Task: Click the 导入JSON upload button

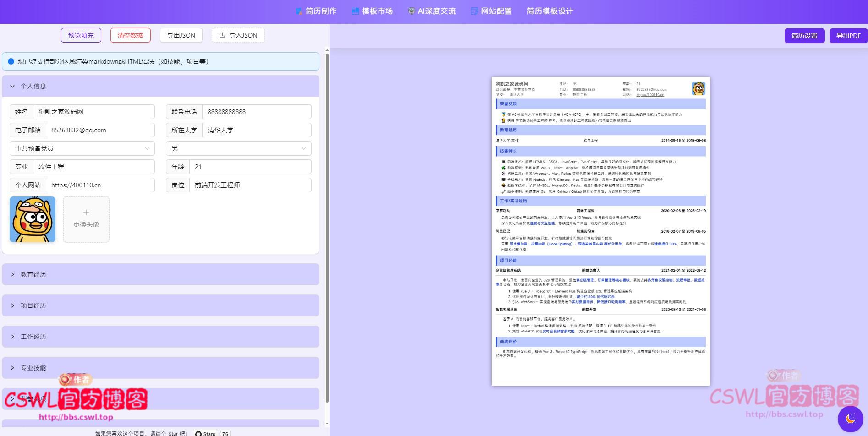Action: 238,35
